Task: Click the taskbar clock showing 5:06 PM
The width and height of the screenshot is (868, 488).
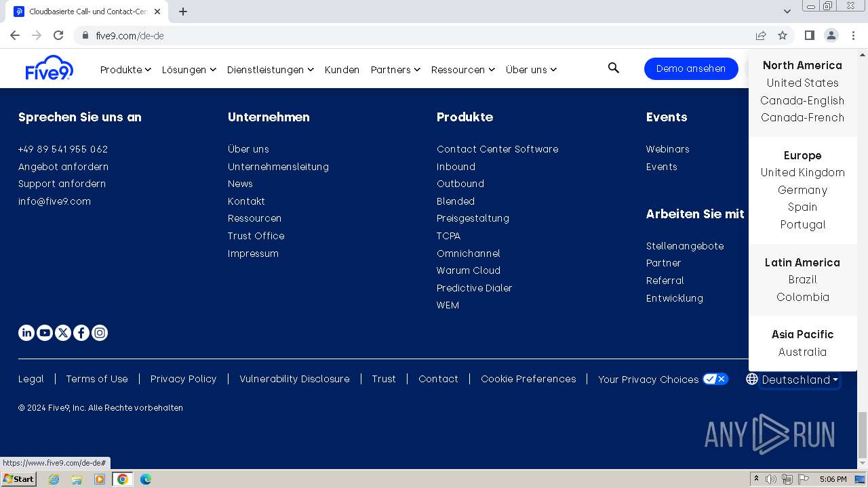Action: click(x=833, y=479)
